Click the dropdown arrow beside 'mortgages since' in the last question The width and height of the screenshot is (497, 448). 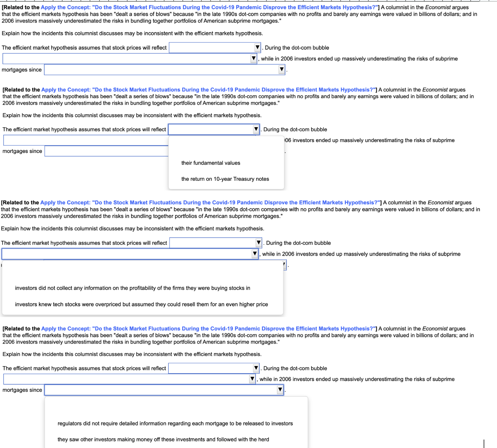click(279, 390)
